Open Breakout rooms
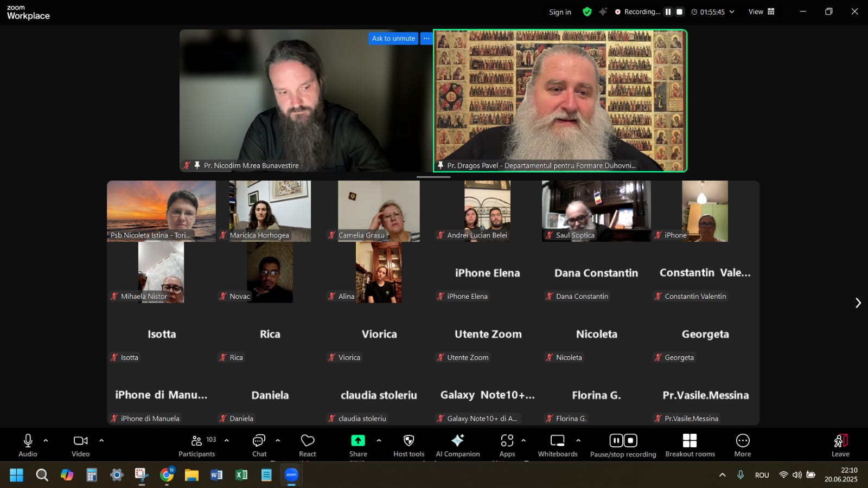This screenshot has height=488, width=868. click(690, 445)
